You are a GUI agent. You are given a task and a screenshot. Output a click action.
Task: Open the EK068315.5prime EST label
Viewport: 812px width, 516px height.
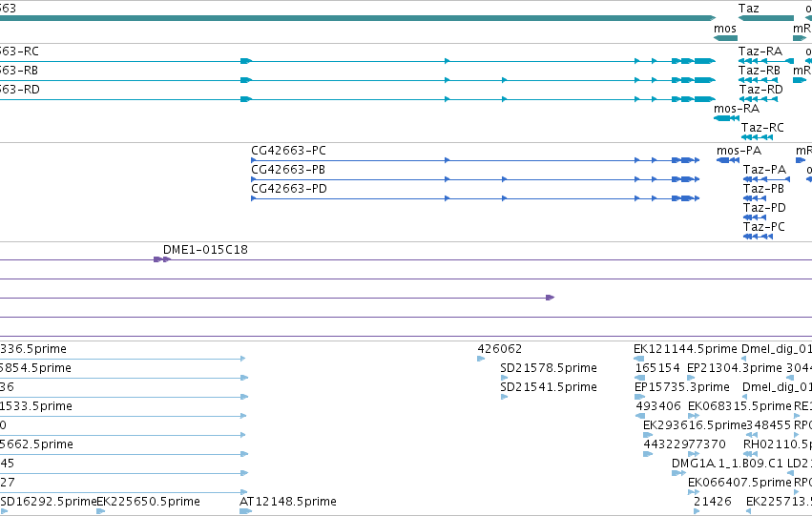click(739, 406)
